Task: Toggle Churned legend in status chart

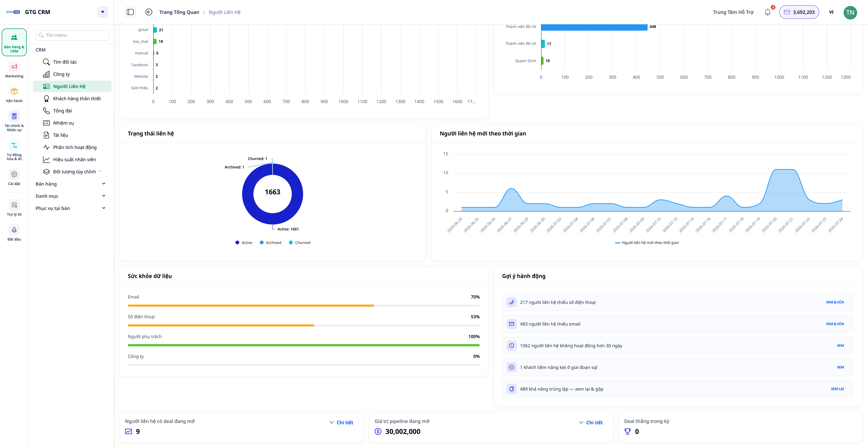Action: 300,243
